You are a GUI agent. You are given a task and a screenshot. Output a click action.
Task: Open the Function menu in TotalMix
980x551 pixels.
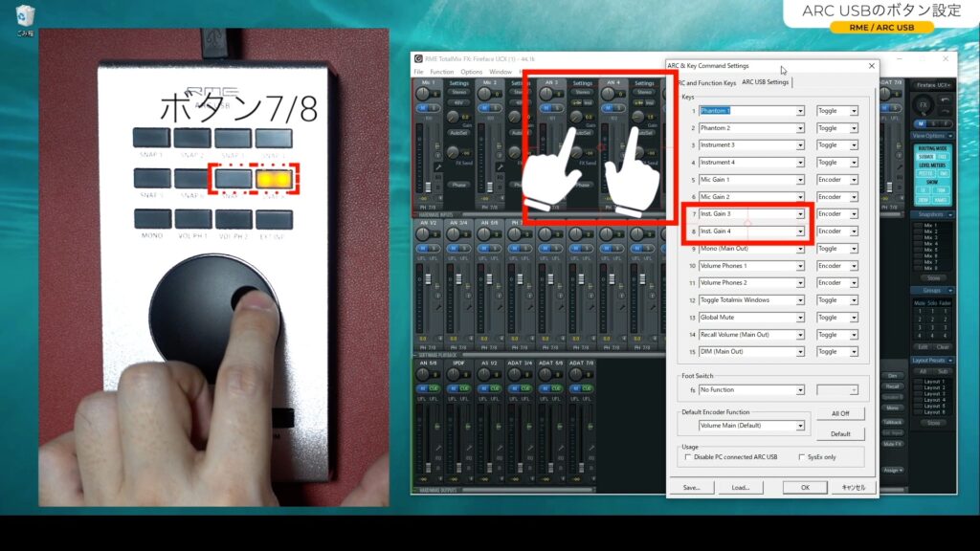[x=441, y=72]
